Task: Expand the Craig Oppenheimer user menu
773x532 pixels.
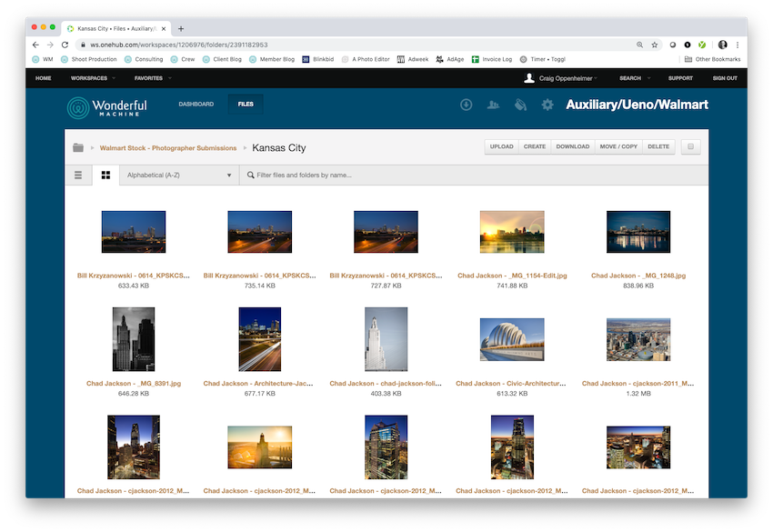Action: (x=567, y=78)
